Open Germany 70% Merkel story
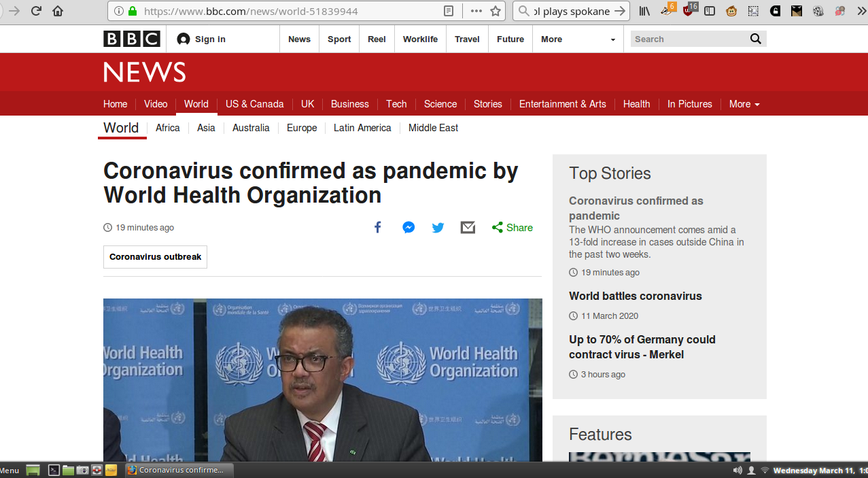 pyautogui.click(x=642, y=347)
